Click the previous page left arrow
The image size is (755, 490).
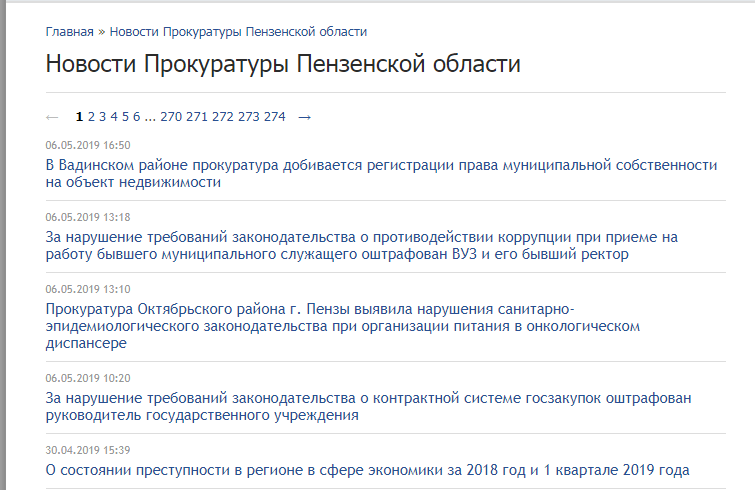click(52, 117)
